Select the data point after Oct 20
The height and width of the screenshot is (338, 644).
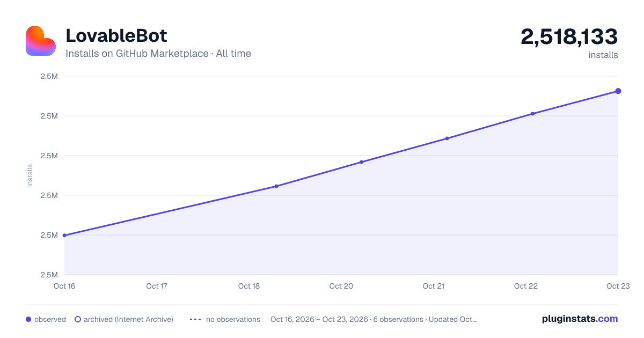362,162
